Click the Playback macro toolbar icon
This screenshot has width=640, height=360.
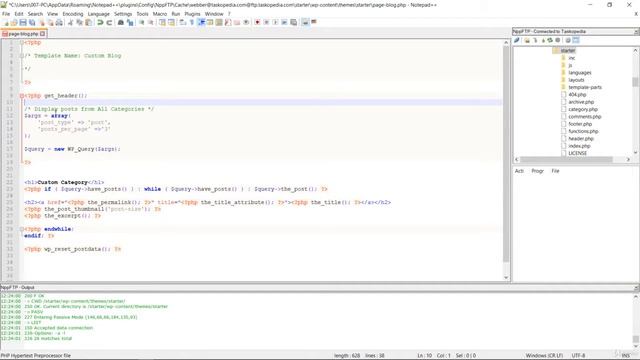point(275,22)
